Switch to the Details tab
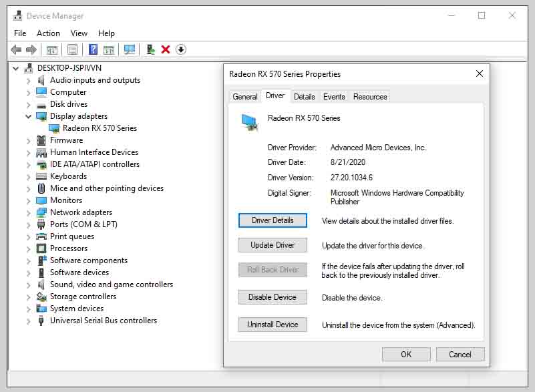Viewport: 535px width, 392px height. 305,96
